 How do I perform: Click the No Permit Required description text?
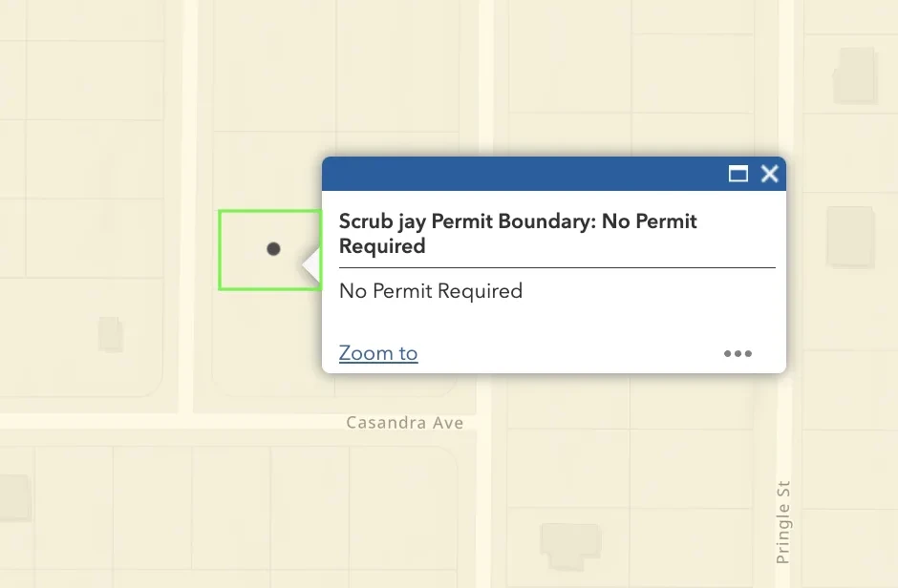431,291
